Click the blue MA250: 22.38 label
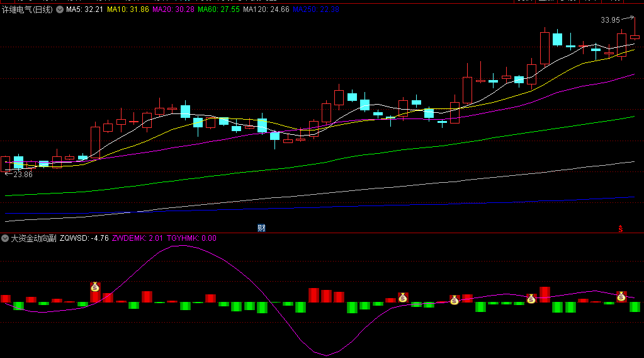Image resolution: width=644 pixels, height=358 pixels. (316, 9)
